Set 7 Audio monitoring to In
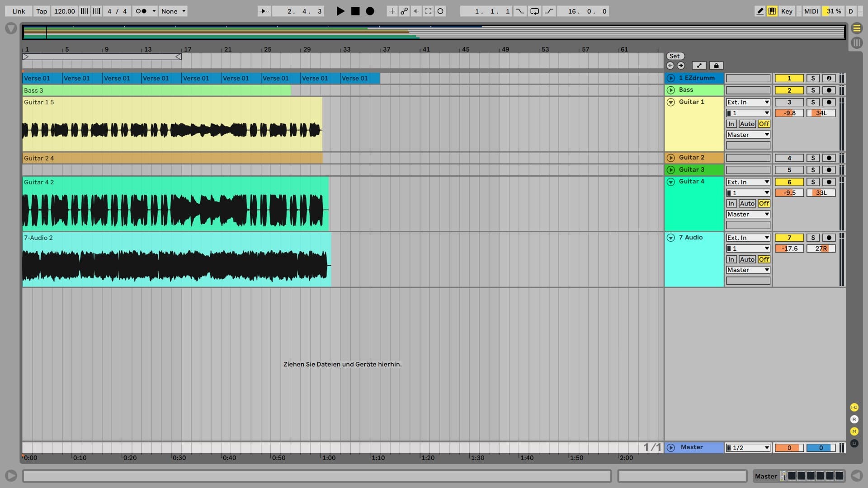The height and width of the screenshot is (488, 868). [x=731, y=259]
